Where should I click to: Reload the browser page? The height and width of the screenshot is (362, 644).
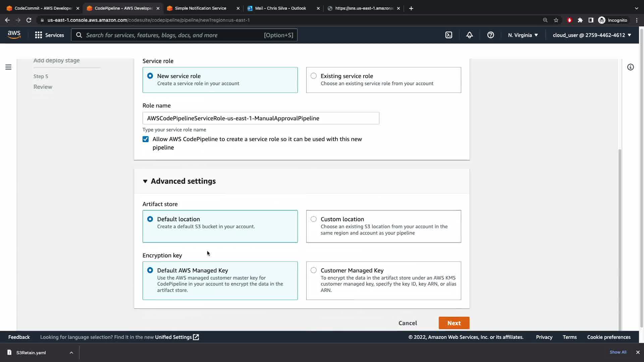(x=29, y=20)
